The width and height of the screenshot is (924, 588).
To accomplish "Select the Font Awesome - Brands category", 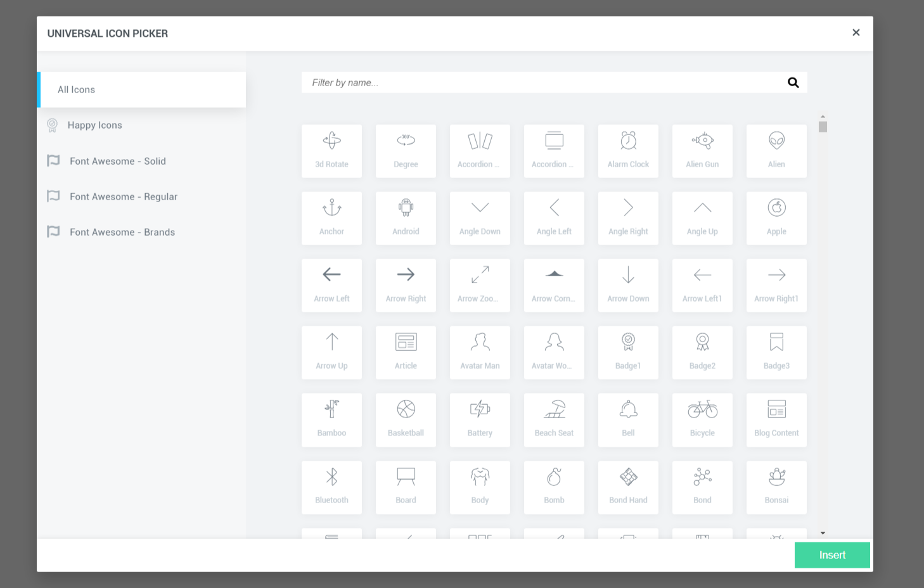I will tap(122, 232).
